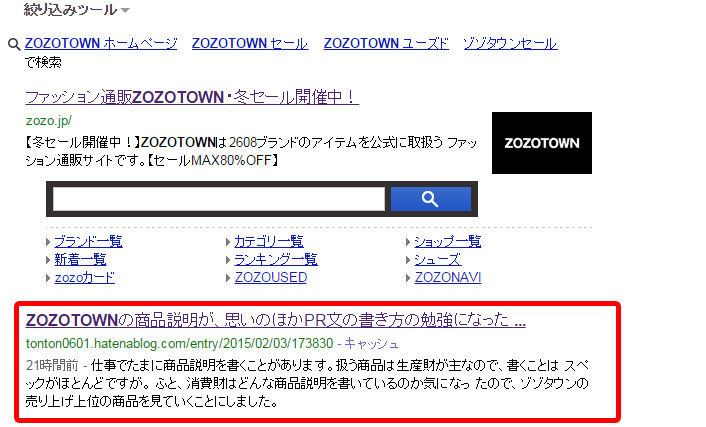This screenshot has height=427, width=706.
Task: Click the 21時間前 snippet text
Action: click(52, 365)
